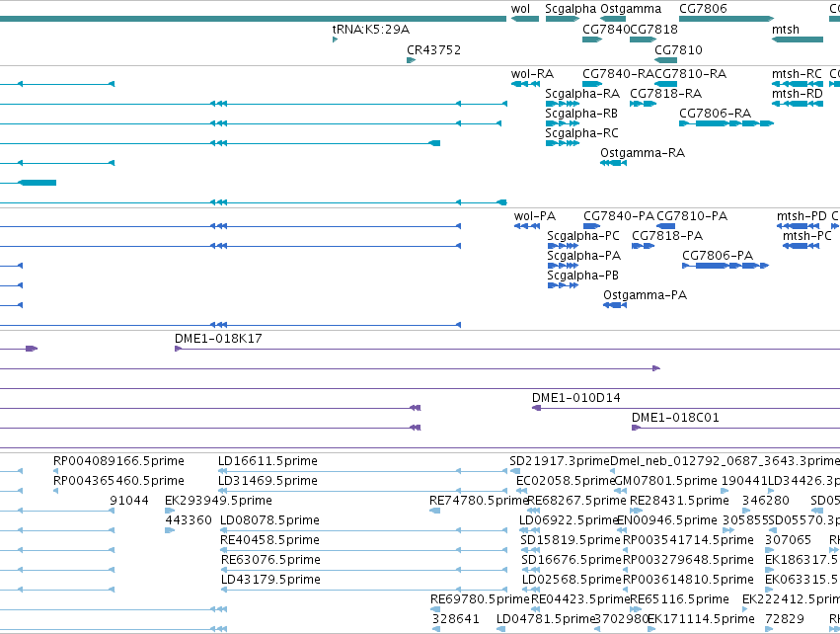The width and height of the screenshot is (840, 634).
Task: Click the CG7840-RA transcript label
Action: pos(619,74)
